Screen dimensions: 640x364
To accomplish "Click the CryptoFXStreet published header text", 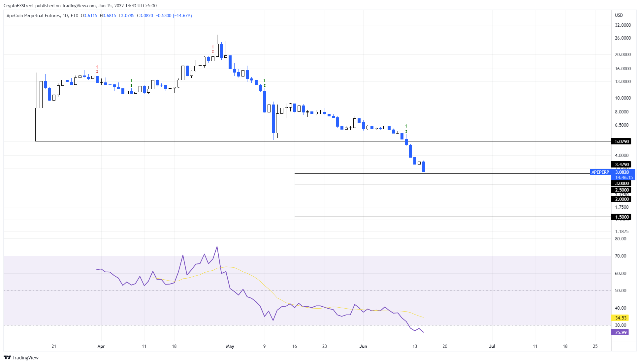I will click(80, 6).
